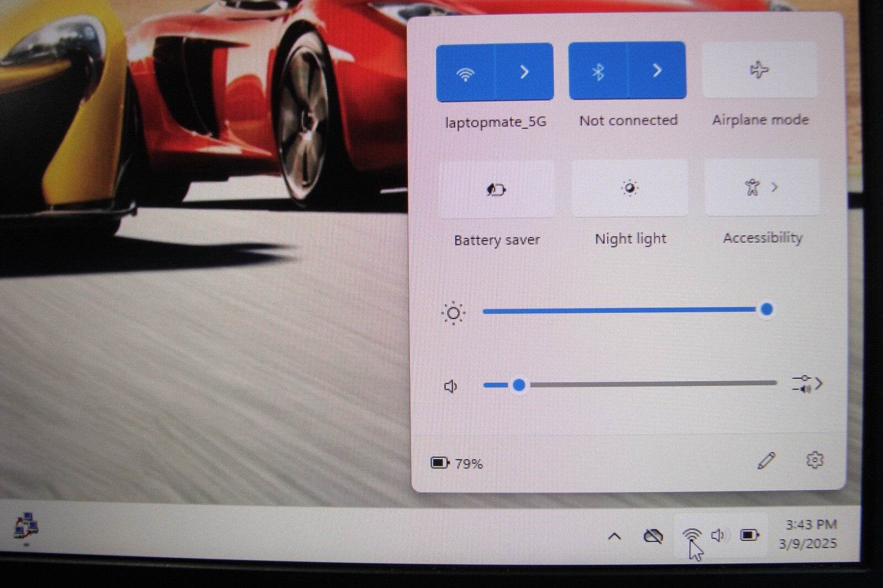Enable Airplane mode

click(759, 71)
